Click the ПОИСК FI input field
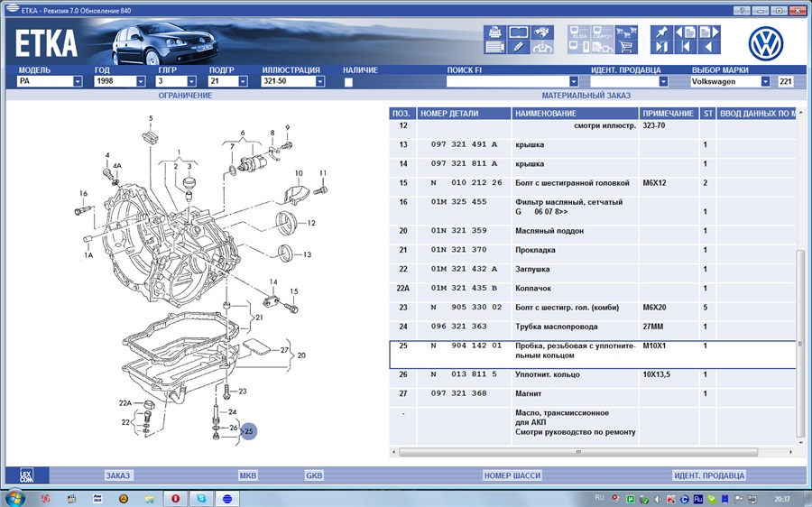This screenshot has height=507, width=812. pyautogui.click(x=507, y=81)
